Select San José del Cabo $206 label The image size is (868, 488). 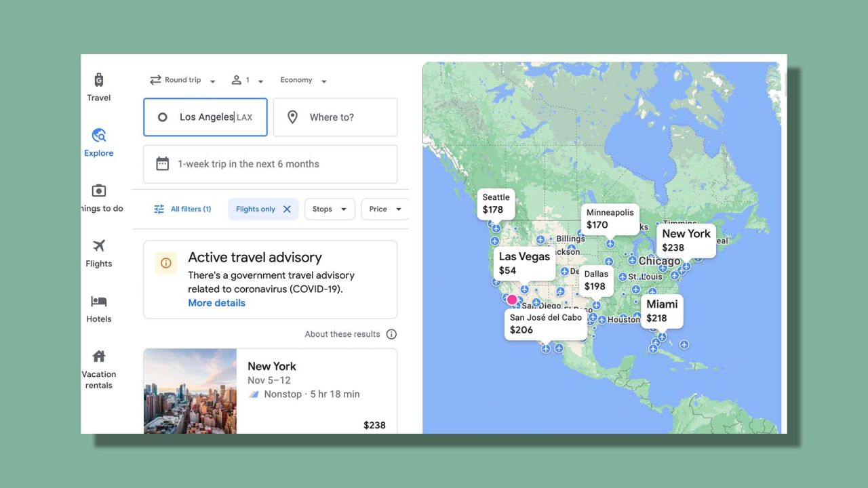(x=546, y=324)
